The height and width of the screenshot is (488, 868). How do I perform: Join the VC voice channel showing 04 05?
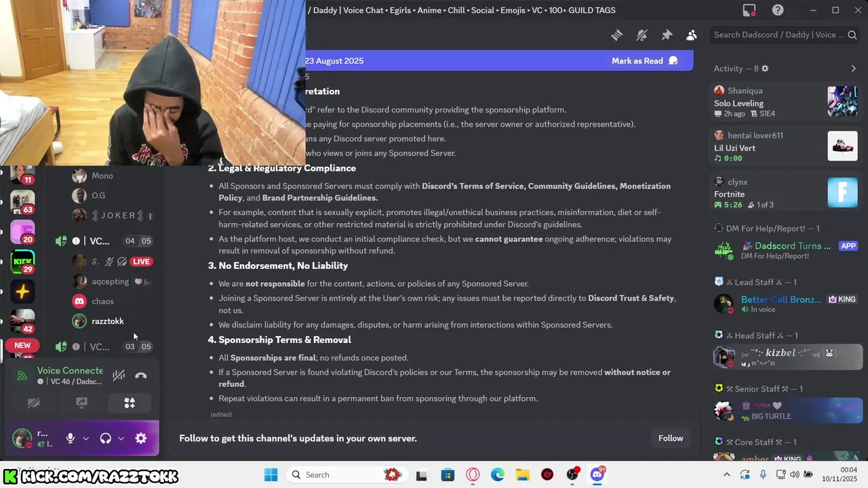coord(103,241)
